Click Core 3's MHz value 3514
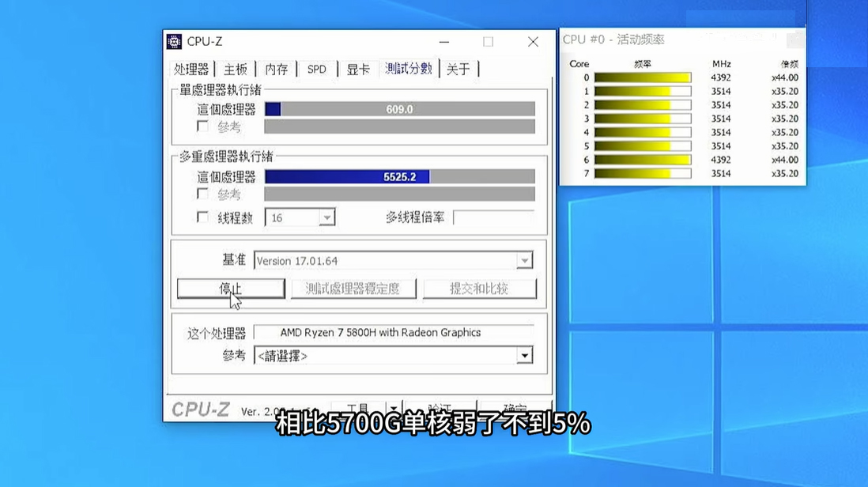This screenshot has width=868, height=487. [721, 119]
